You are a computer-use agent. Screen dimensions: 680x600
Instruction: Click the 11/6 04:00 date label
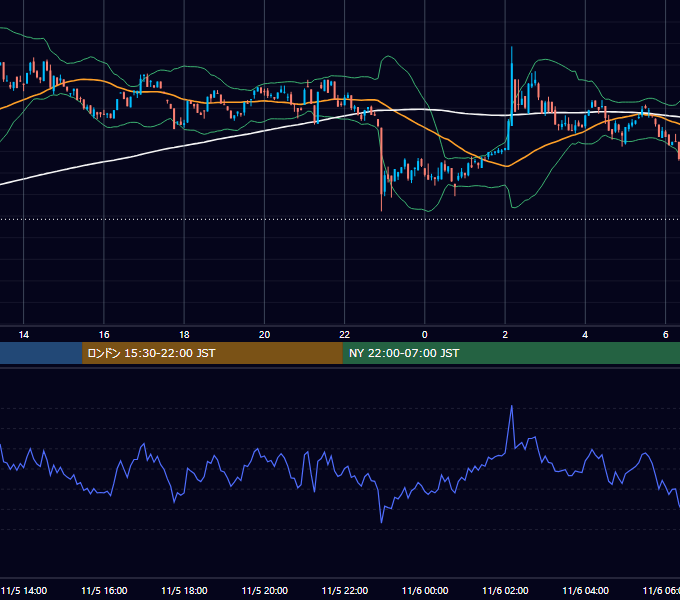[x=585, y=590]
